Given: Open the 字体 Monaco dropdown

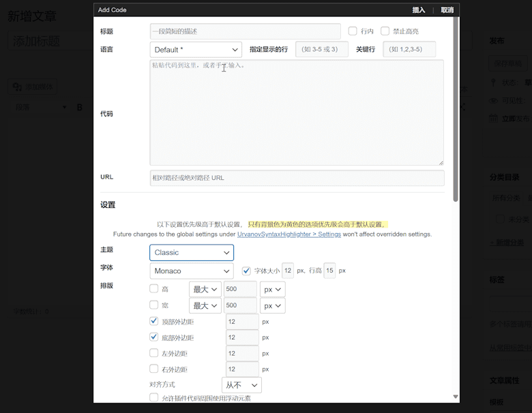Looking at the screenshot, I should pos(192,271).
